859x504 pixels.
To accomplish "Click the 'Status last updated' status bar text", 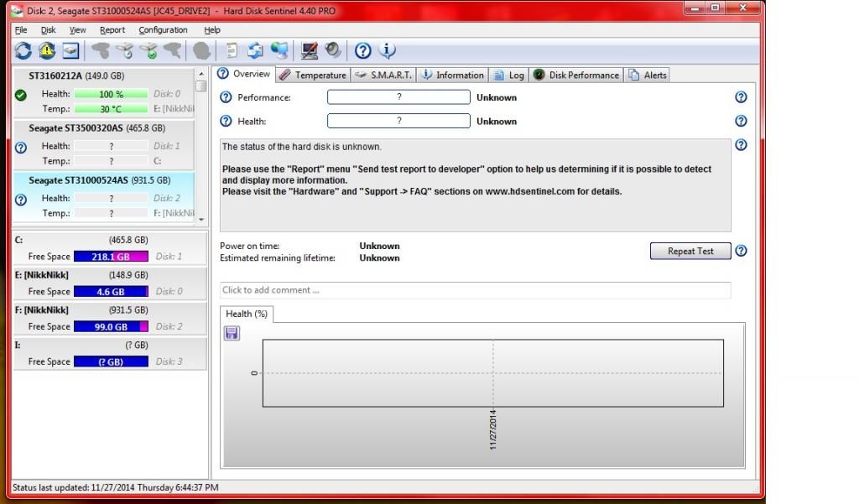I will click(x=116, y=487).
